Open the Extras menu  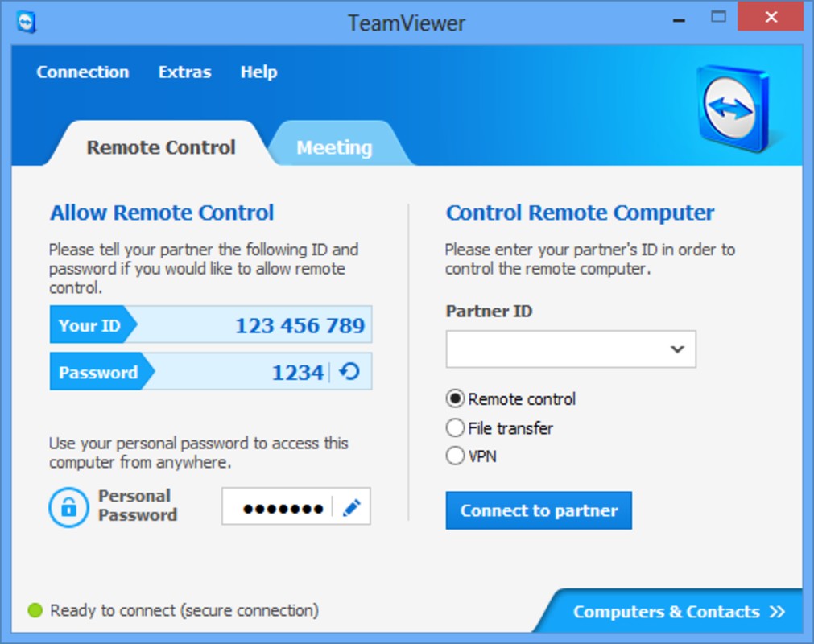click(x=184, y=72)
